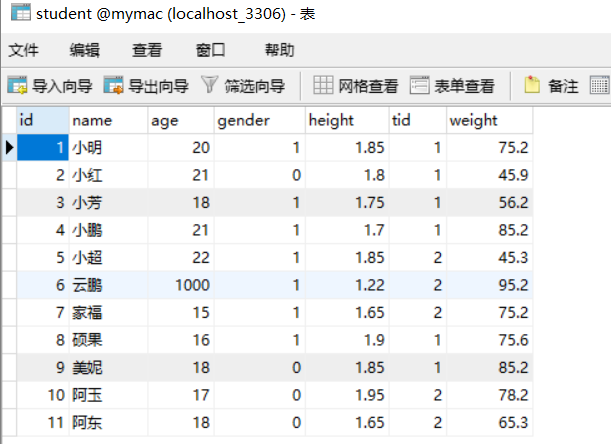
Task: Select the name column header
Action: click(x=109, y=120)
